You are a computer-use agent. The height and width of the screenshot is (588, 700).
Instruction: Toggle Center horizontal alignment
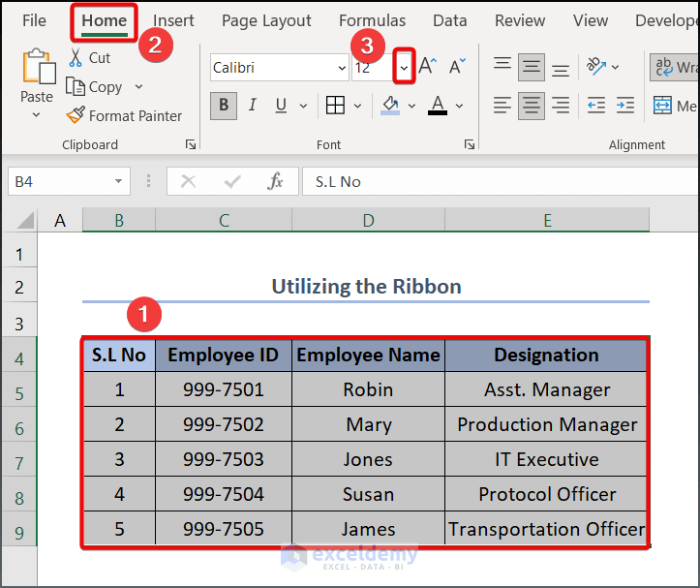pyautogui.click(x=532, y=106)
